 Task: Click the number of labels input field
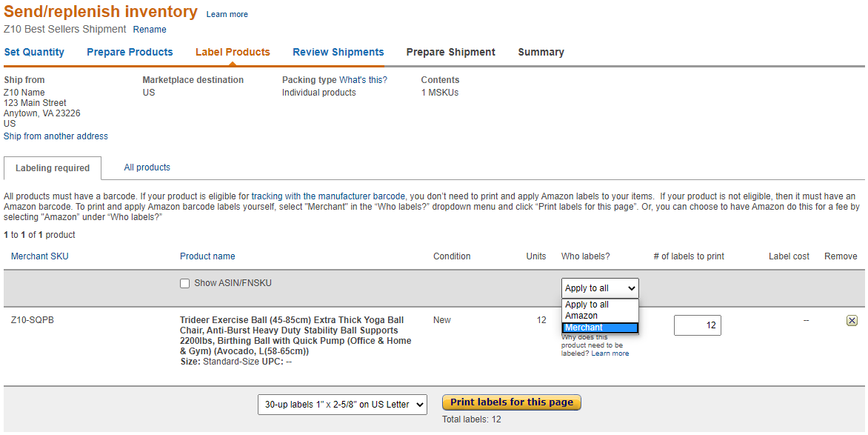(697, 325)
